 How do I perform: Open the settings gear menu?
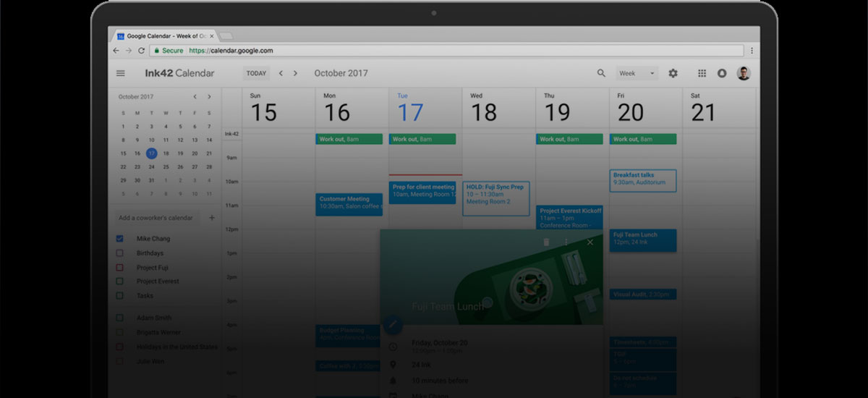click(673, 73)
